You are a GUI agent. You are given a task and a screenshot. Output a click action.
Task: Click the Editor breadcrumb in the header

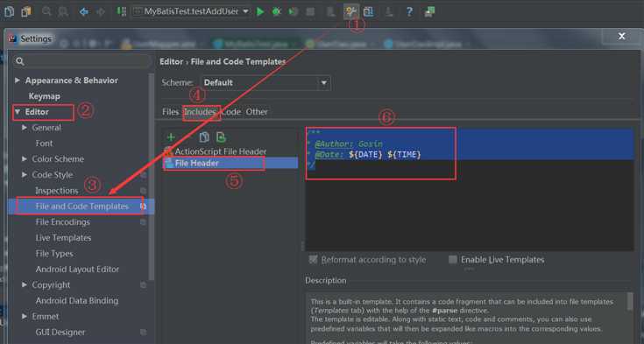(171, 61)
